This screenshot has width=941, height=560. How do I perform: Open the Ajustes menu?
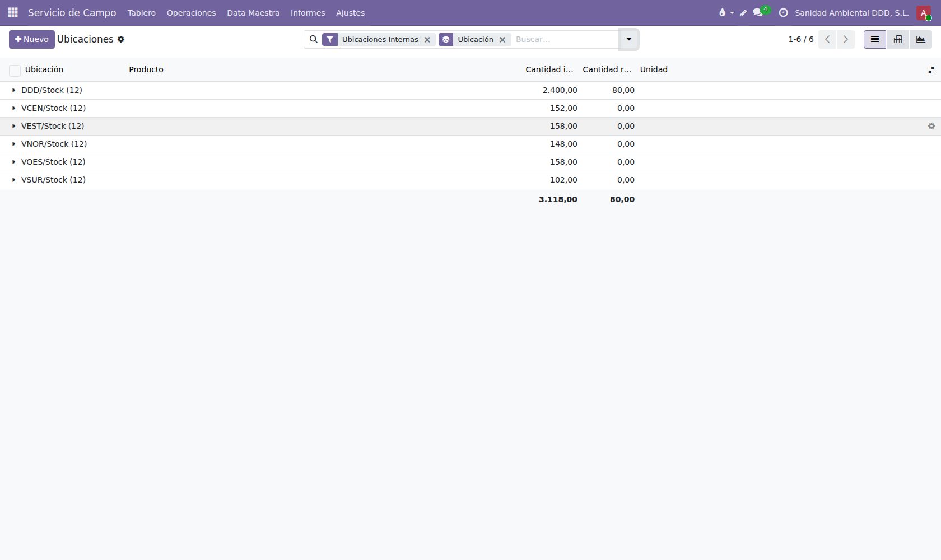[350, 13]
